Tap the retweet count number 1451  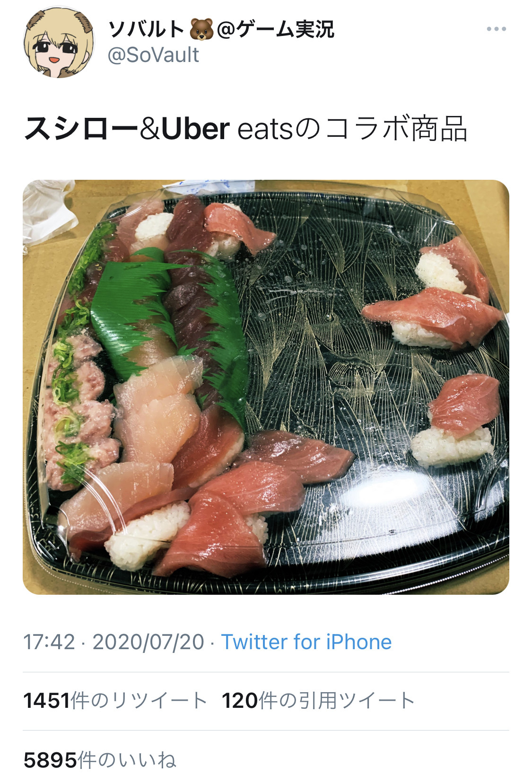[x=46, y=701]
